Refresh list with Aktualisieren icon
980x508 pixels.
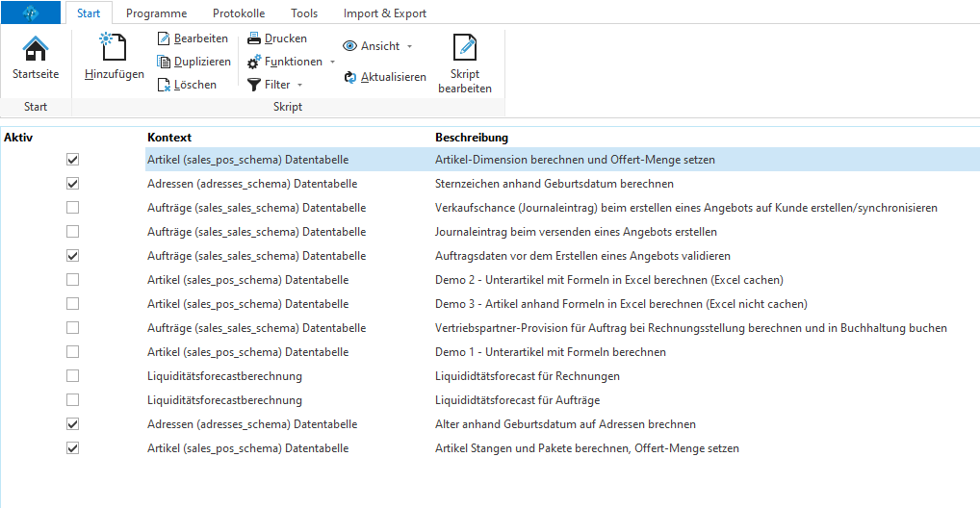pos(351,77)
